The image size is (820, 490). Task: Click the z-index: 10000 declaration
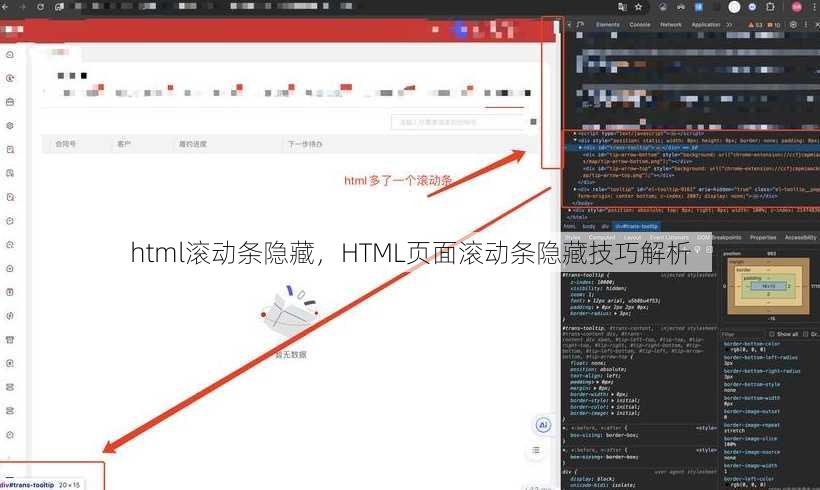[593, 282]
